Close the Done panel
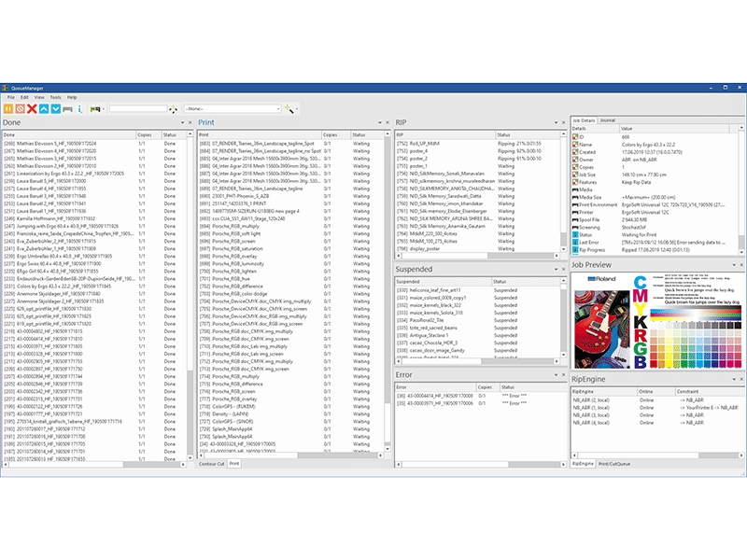Image resolution: width=747 pixels, height=560 pixels. [x=190, y=122]
